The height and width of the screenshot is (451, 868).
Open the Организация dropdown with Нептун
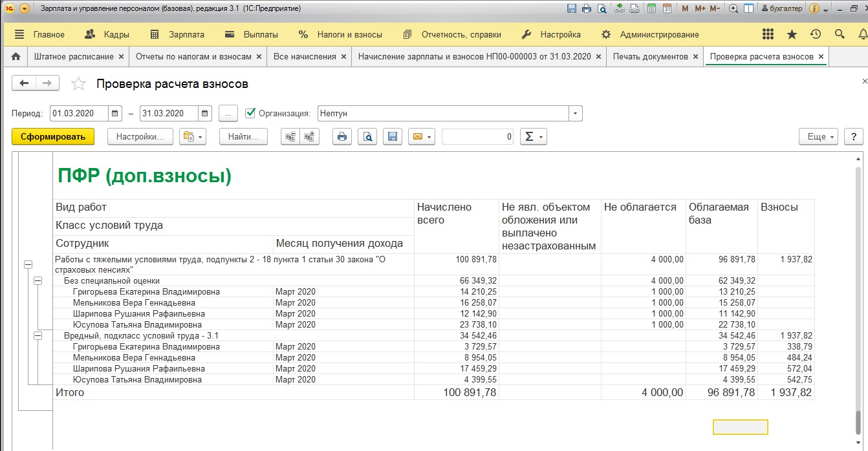[576, 113]
